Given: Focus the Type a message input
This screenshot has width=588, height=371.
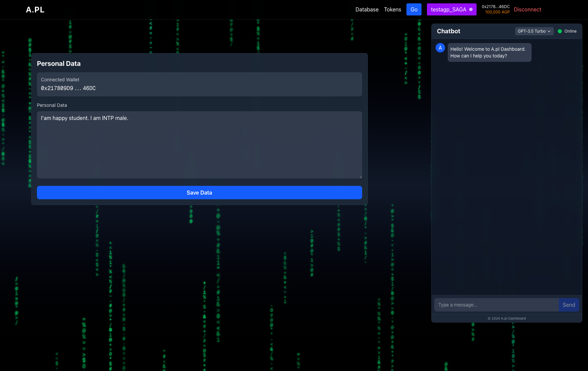Looking at the screenshot, I should tap(496, 305).
